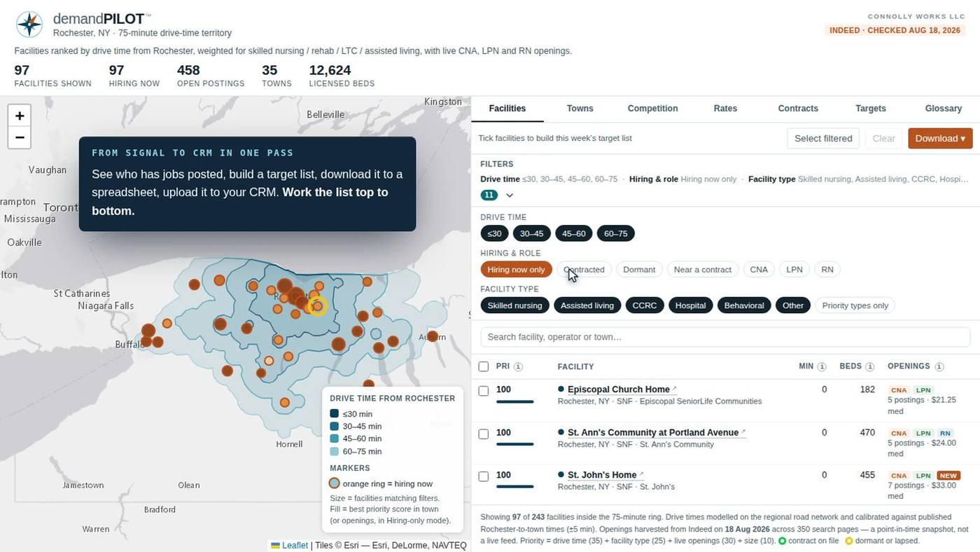Tick the checkbox for Episcopal Church Home
The image size is (980, 552).
click(483, 391)
